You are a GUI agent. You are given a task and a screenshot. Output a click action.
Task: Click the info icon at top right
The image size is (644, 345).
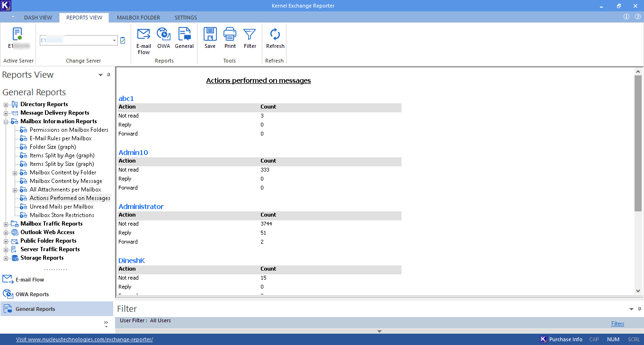626,17
